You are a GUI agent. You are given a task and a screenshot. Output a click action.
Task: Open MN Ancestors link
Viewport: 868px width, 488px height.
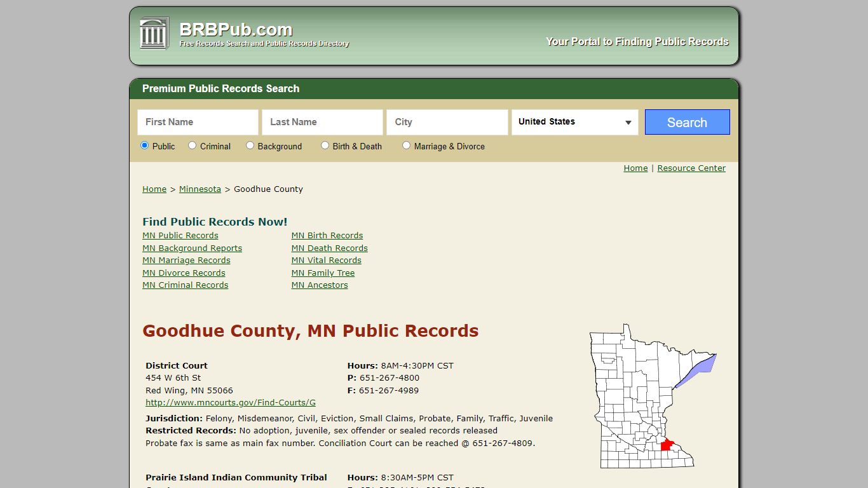[320, 285]
